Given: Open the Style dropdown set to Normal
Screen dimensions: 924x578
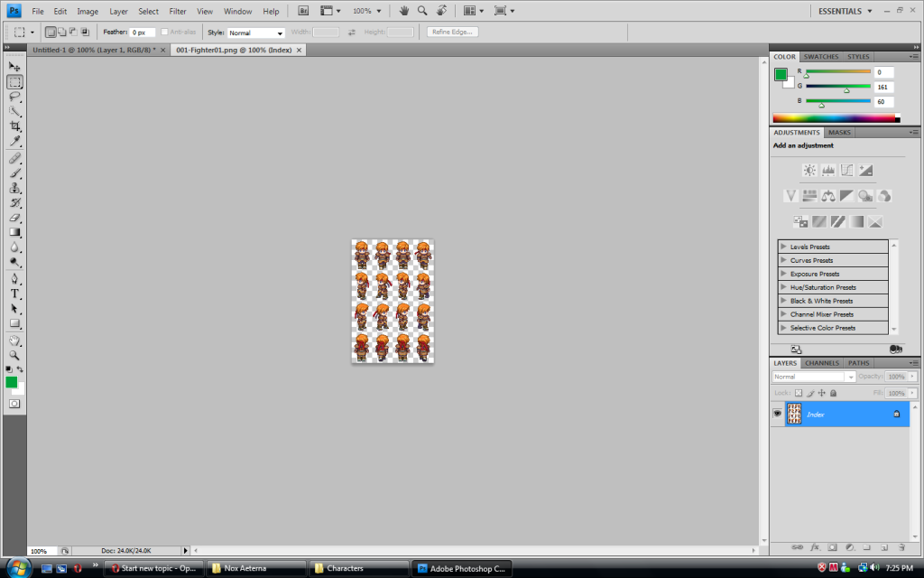Looking at the screenshot, I should [x=256, y=33].
